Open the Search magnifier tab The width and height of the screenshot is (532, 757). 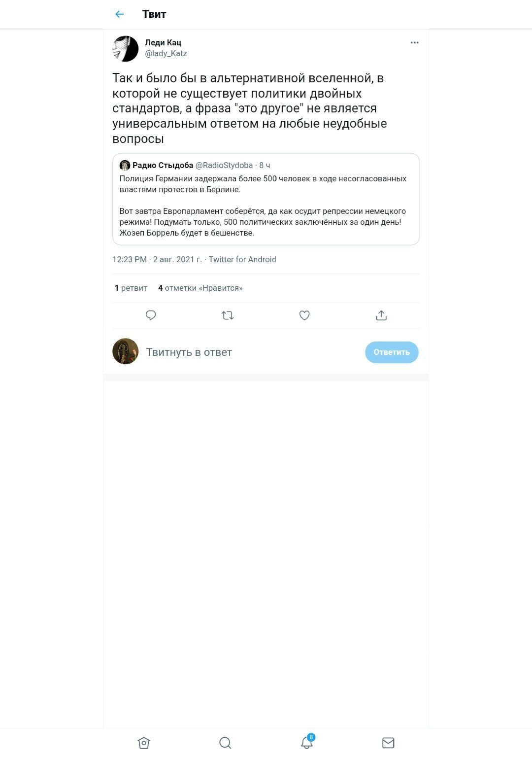225,743
